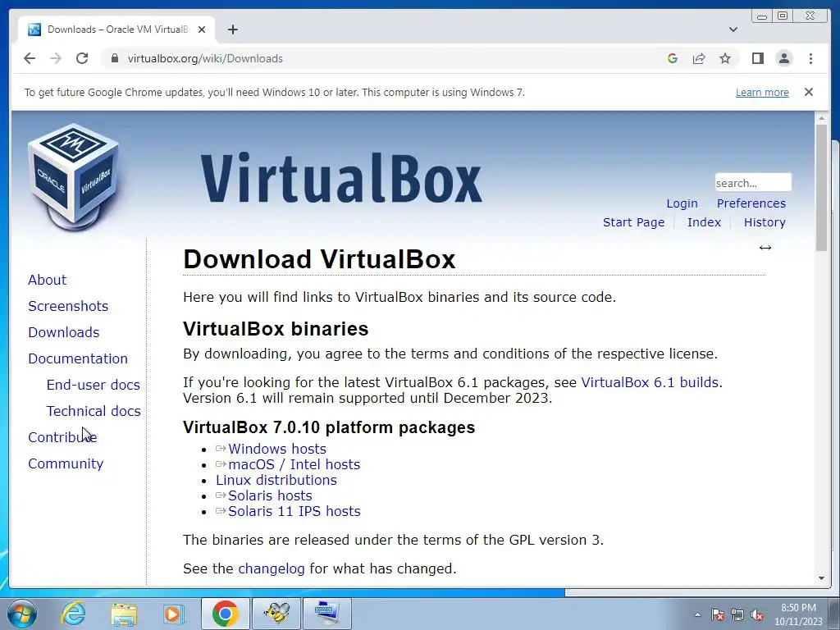Open the History link
Image resolution: width=840 pixels, height=630 pixels.
coord(765,222)
